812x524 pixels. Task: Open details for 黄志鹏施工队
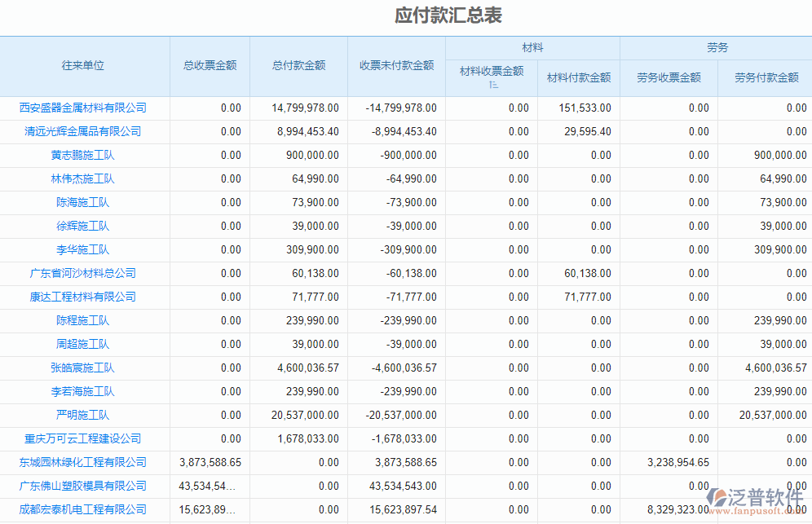pos(85,155)
